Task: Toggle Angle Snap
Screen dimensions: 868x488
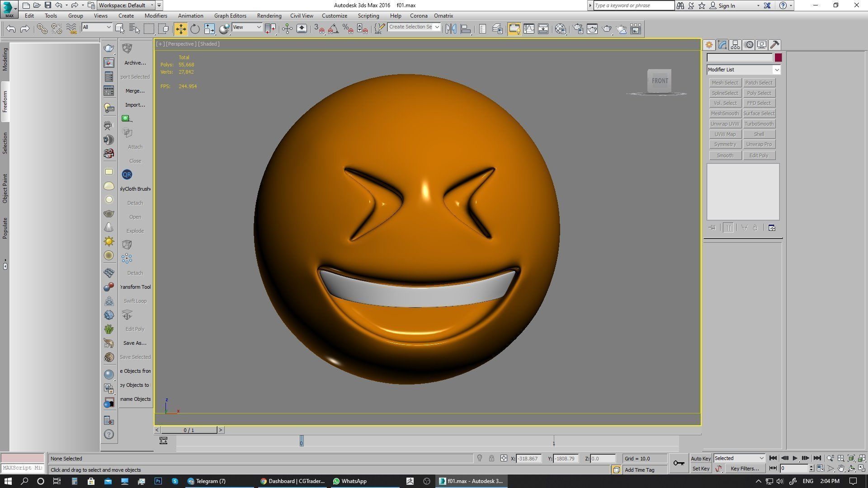Action: tap(334, 29)
